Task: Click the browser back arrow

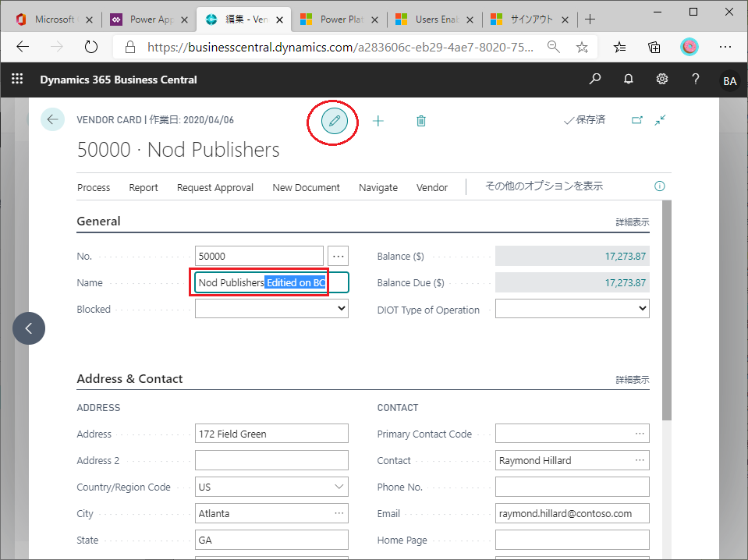Action: pos(23,47)
